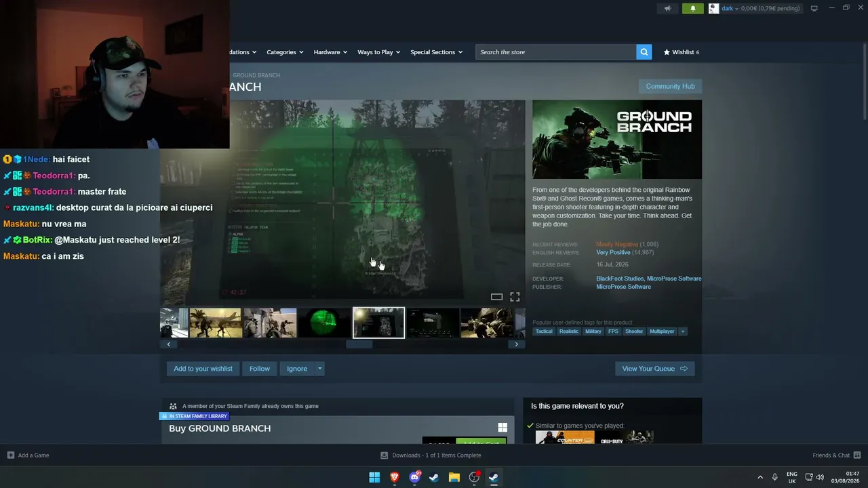Click 'Add to your wishlist' button
Screen dimensions: 868x488
pos(203,369)
